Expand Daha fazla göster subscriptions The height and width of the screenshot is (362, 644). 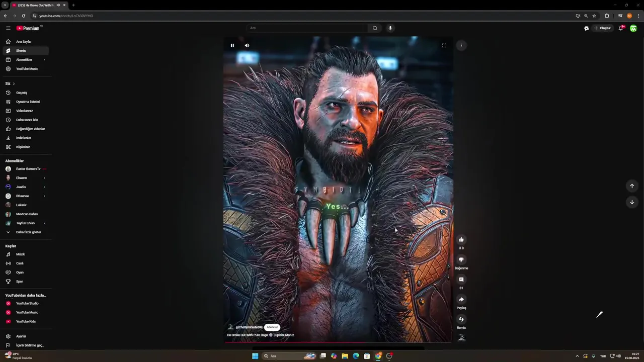[25, 232]
